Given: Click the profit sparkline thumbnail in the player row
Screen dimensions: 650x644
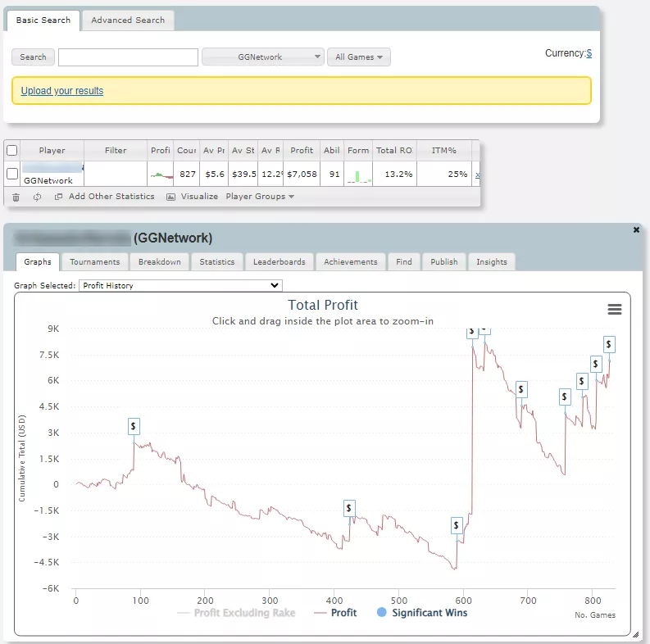Looking at the screenshot, I should pyautogui.click(x=161, y=175).
